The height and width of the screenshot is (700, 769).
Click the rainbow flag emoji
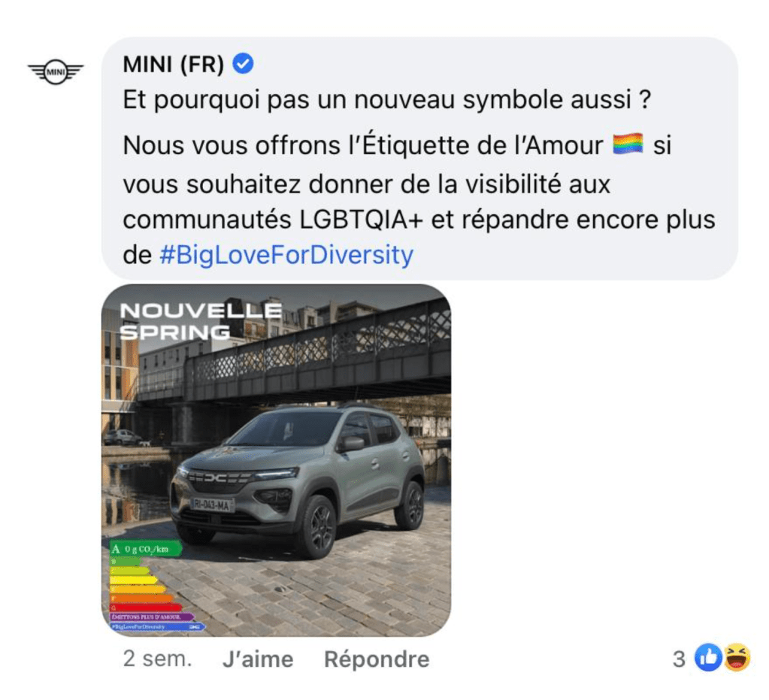pyautogui.click(x=628, y=144)
